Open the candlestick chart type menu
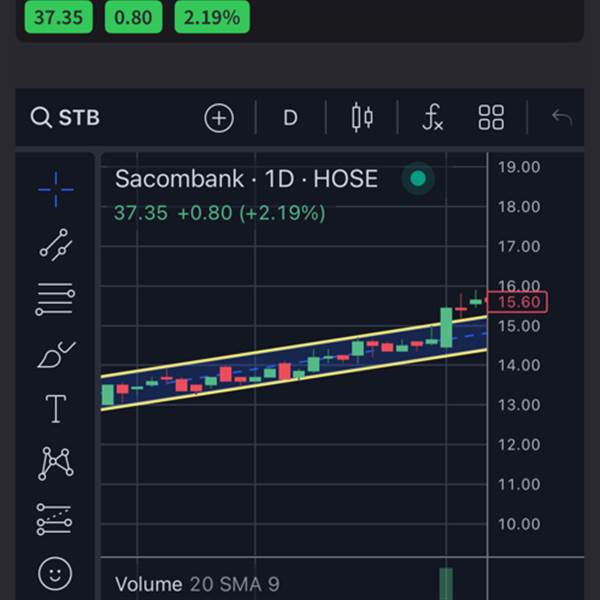The image size is (600, 600). coord(362,117)
